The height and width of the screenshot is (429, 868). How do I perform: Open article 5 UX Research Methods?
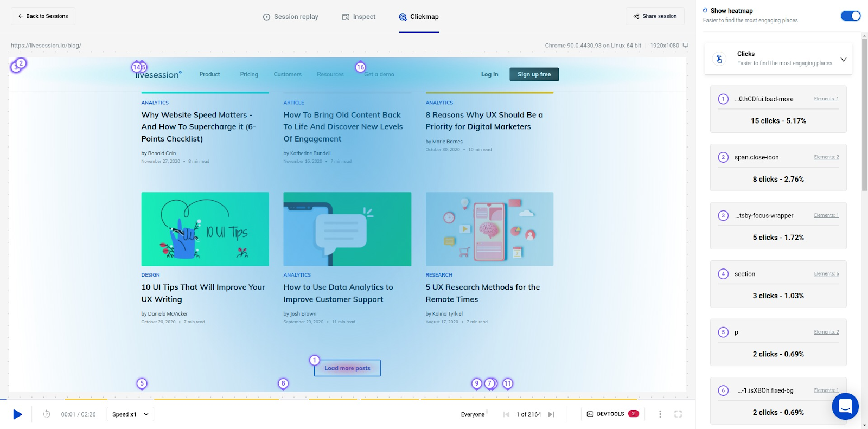[483, 293]
